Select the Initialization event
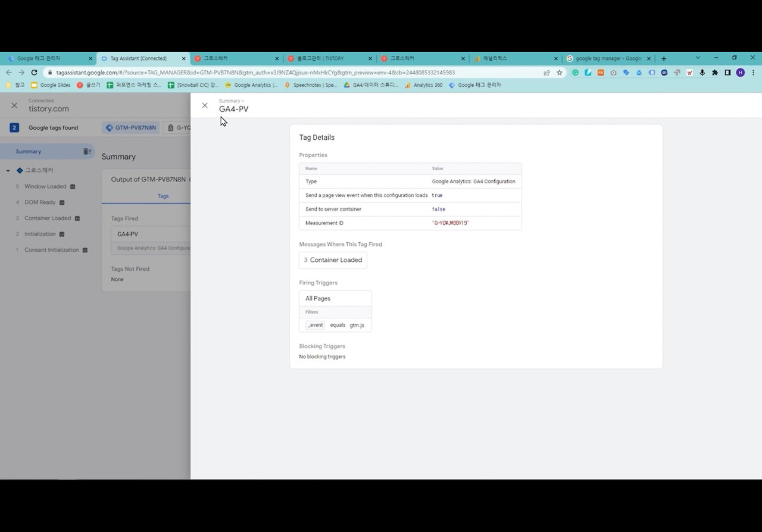 [40, 234]
